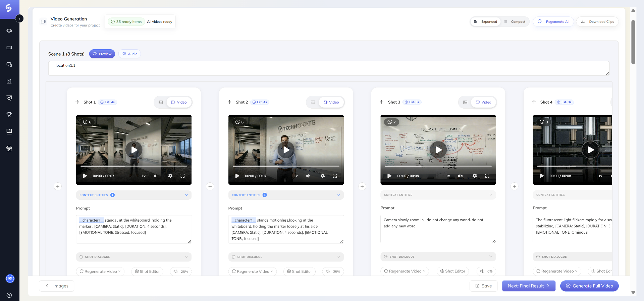Open storefront sidebar icon
The width and height of the screenshot is (644, 301).
pos(9,148)
